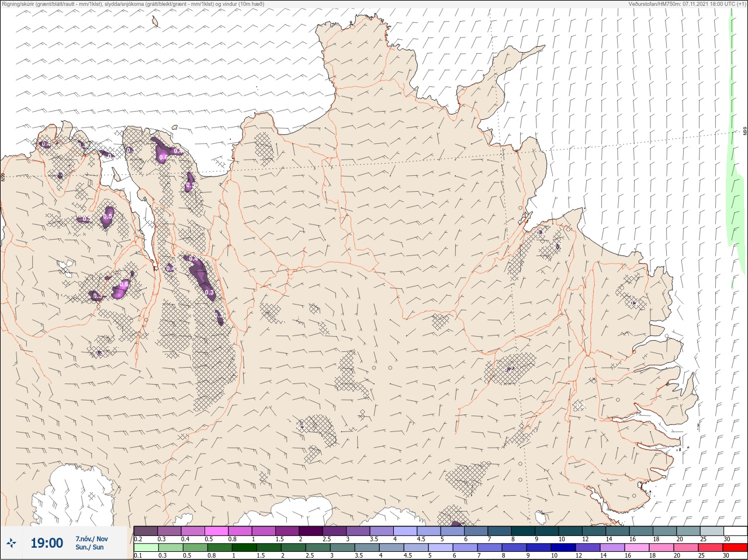The height and width of the screenshot is (560, 748).
Task: Click the '0.1' value in the lower legend
Action: pos(138,556)
